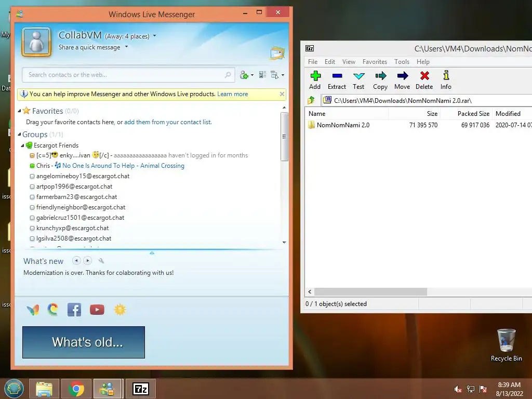Dismiss the improve Messenger notice
The height and width of the screenshot is (399, 532).
click(x=282, y=94)
